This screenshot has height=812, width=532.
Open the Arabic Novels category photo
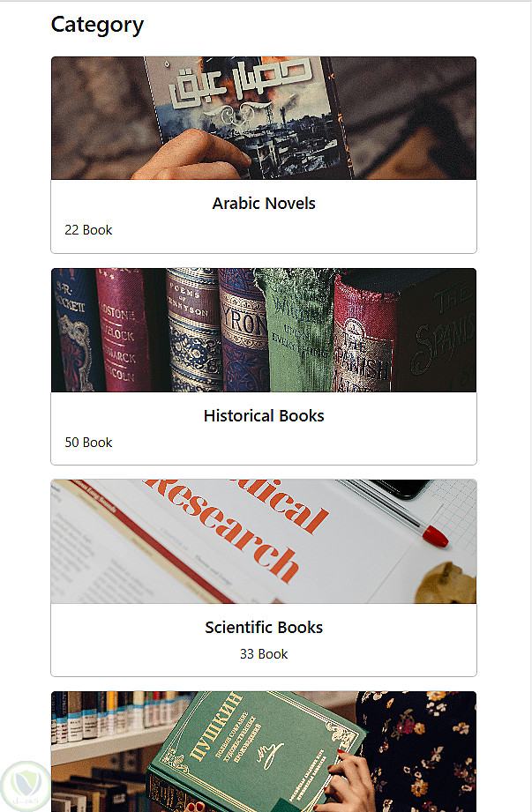(x=264, y=118)
